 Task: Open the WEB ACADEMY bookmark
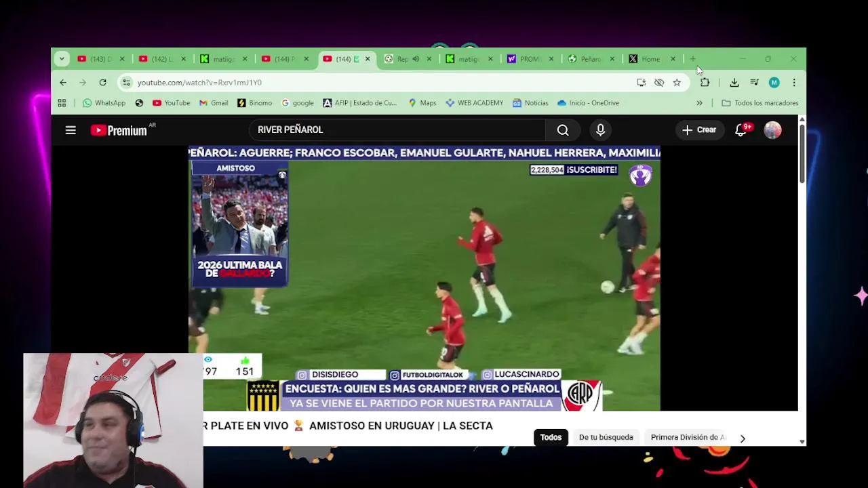[474, 103]
